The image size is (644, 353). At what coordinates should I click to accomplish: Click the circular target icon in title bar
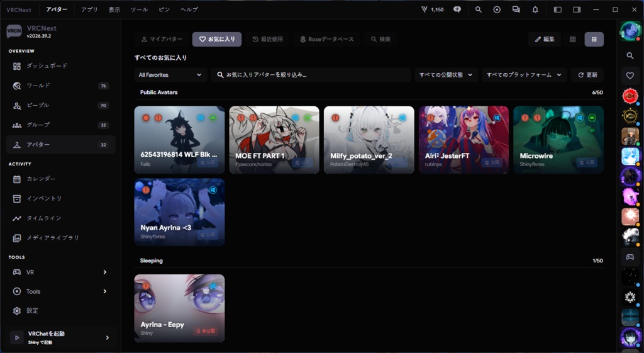pos(497,9)
